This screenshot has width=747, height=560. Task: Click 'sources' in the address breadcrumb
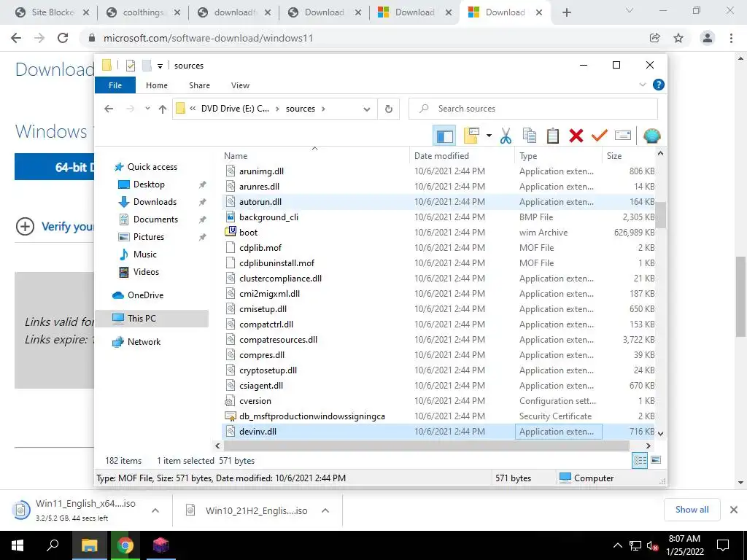(300, 109)
